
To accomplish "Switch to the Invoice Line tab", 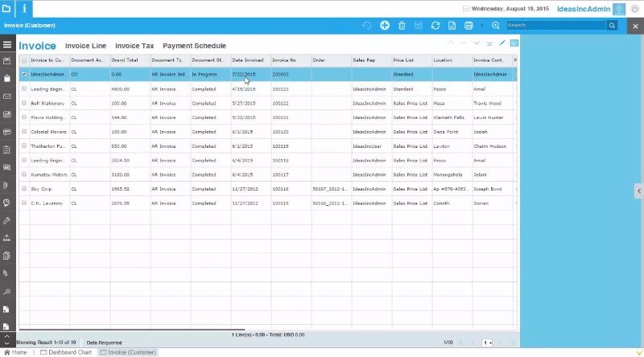I will [85, 46].
